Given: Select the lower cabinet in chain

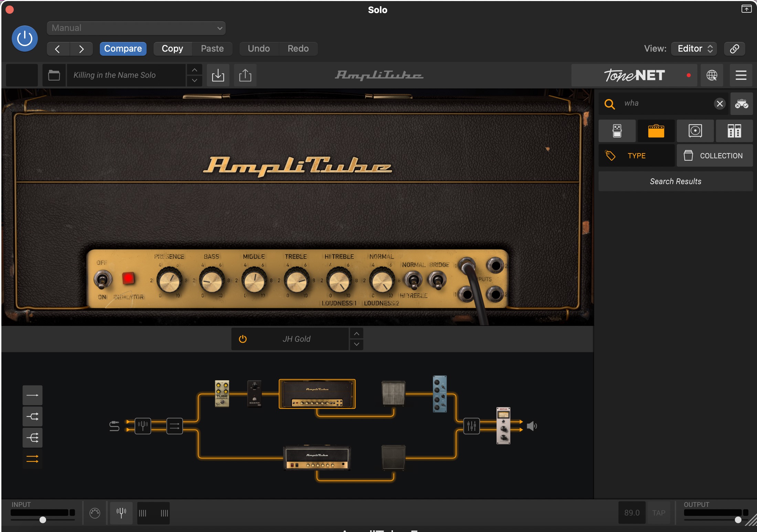Looking at the screenshot, I should tap(394, 457).
